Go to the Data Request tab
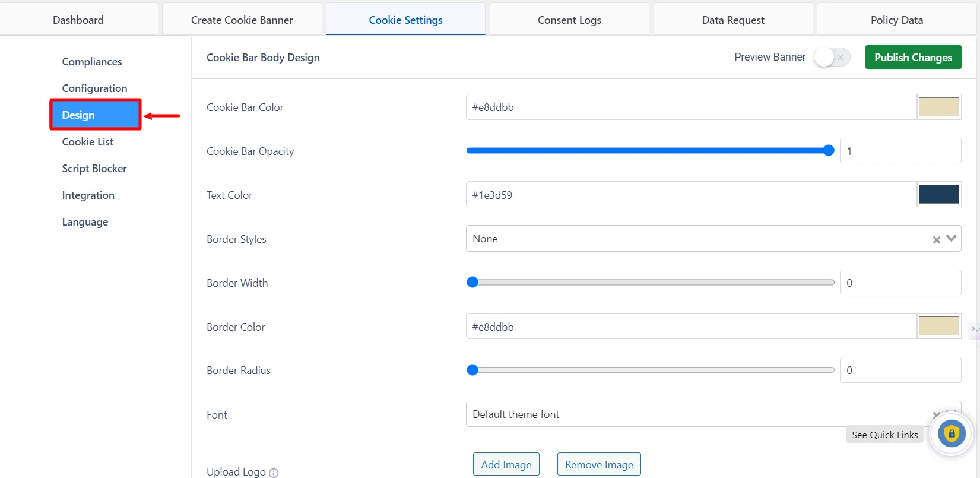The height and width of the screenshot is (478, 980). pos(733,20)
